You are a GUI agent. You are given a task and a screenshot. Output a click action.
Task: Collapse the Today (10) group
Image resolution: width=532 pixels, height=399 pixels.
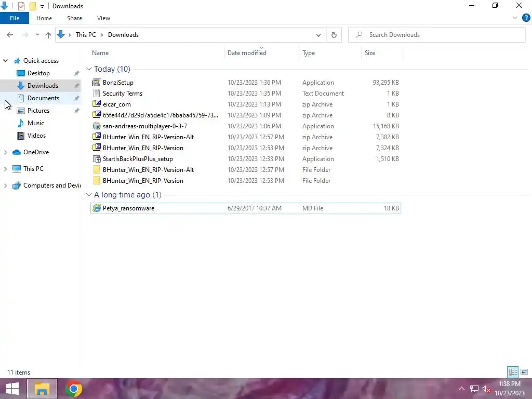pyautogui.click(x=89, y=69)
